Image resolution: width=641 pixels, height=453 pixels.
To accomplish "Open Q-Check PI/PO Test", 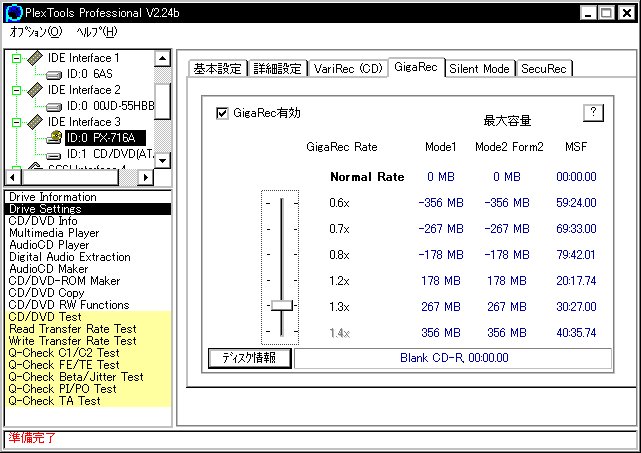I will [87, 389].
